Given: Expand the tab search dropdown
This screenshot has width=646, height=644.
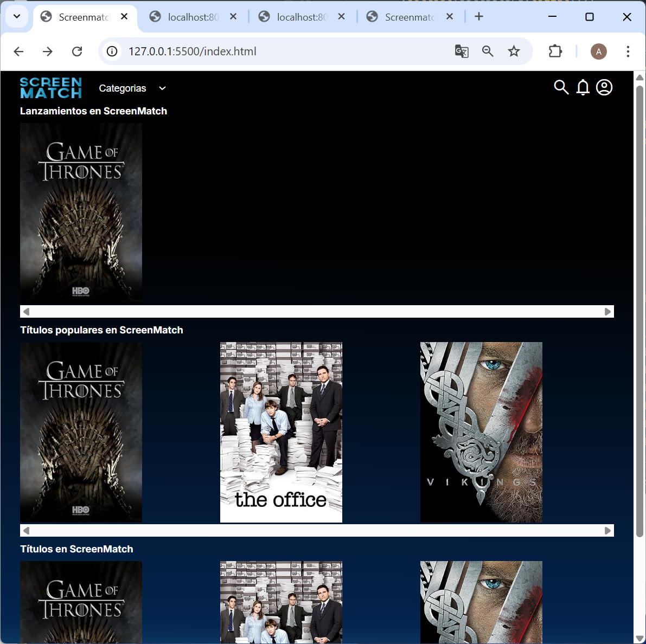Looking at the screenshot, I should click(17, 16).
